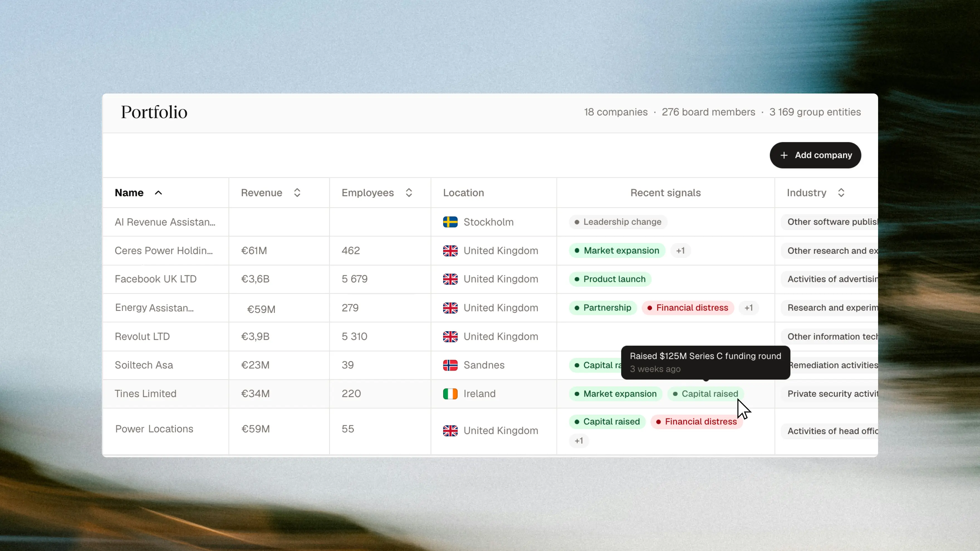Expand the +1 signals in Ceres Power row

(680, 250)
